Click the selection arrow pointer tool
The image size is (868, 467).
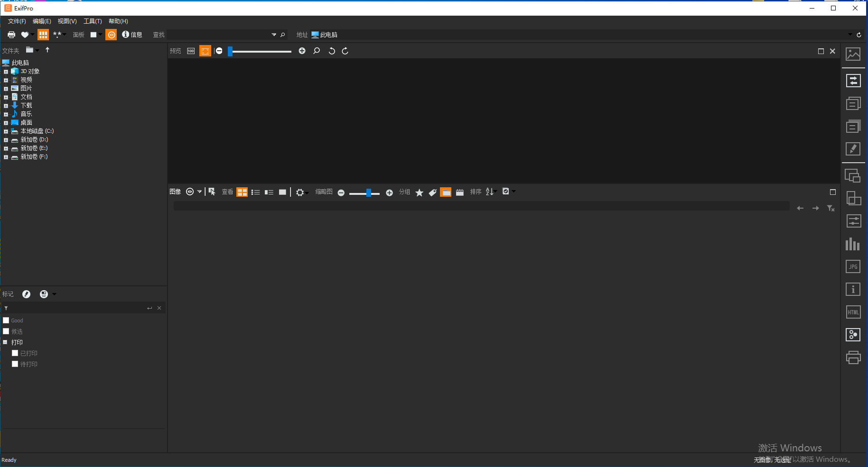(212, 192)
